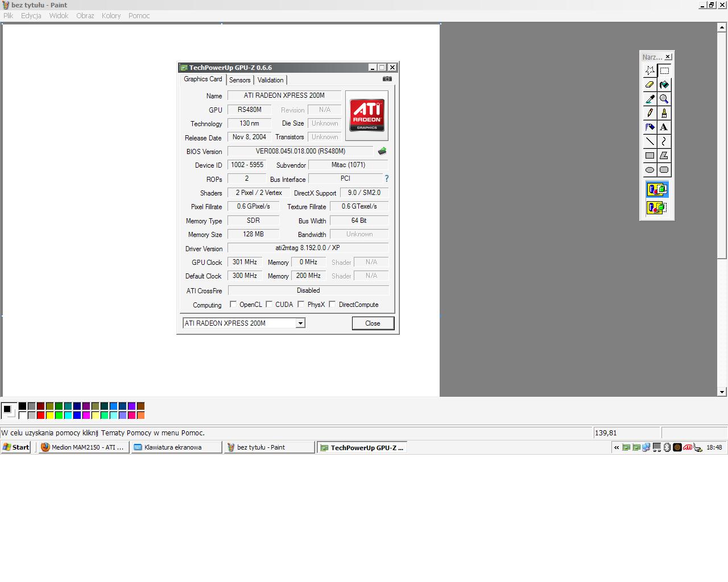The width and height of the screenshot is (728, 582).
Task: Pick the Fill With Color bucket tool
Action: [664, 85]
